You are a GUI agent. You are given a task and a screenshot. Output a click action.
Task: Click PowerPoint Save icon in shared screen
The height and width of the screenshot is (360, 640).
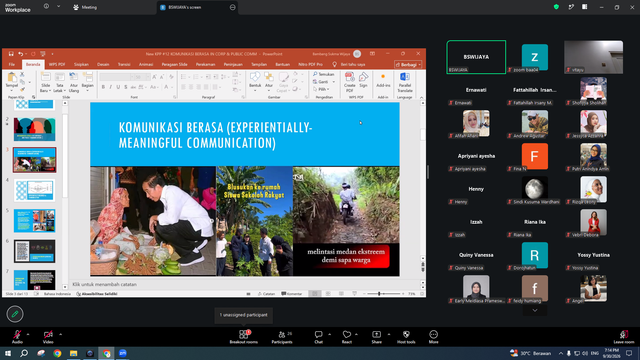point(11,54)
